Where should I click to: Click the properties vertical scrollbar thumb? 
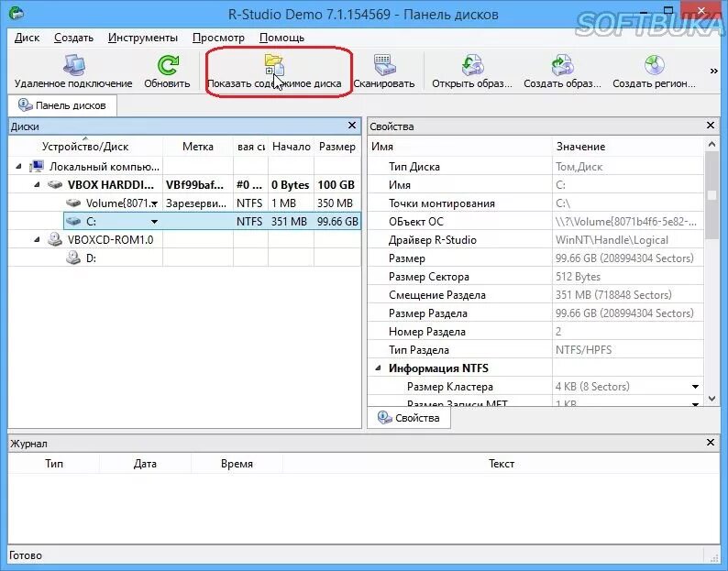tap(711, 195)
